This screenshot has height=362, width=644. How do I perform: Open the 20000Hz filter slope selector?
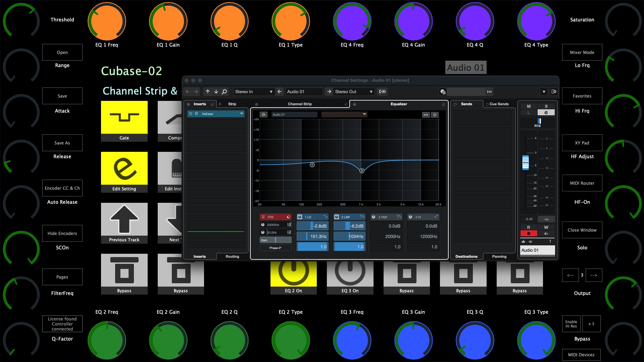point(289,225)
